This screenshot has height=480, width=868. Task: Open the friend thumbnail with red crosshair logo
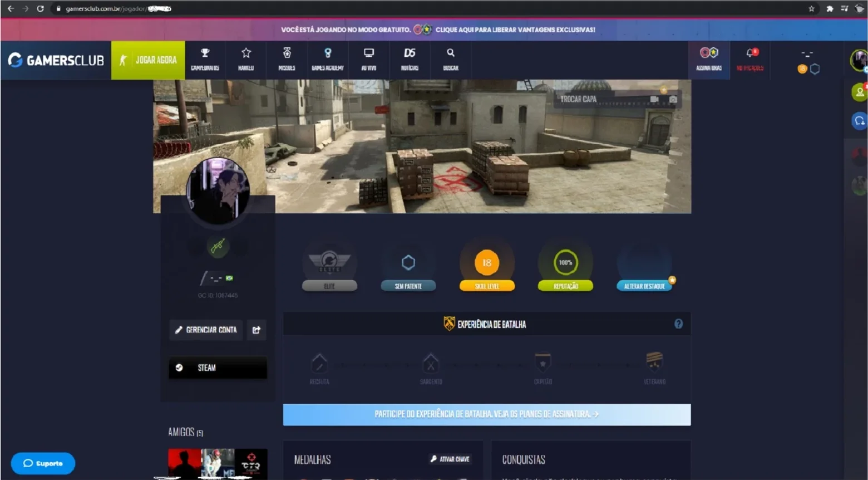click(x=251, y=464)
